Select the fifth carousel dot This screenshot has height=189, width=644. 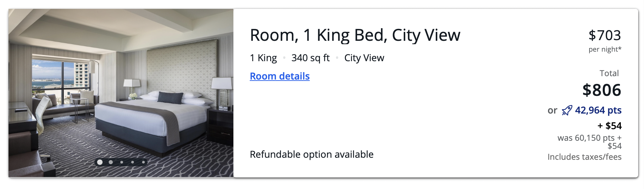coord(143,162)
